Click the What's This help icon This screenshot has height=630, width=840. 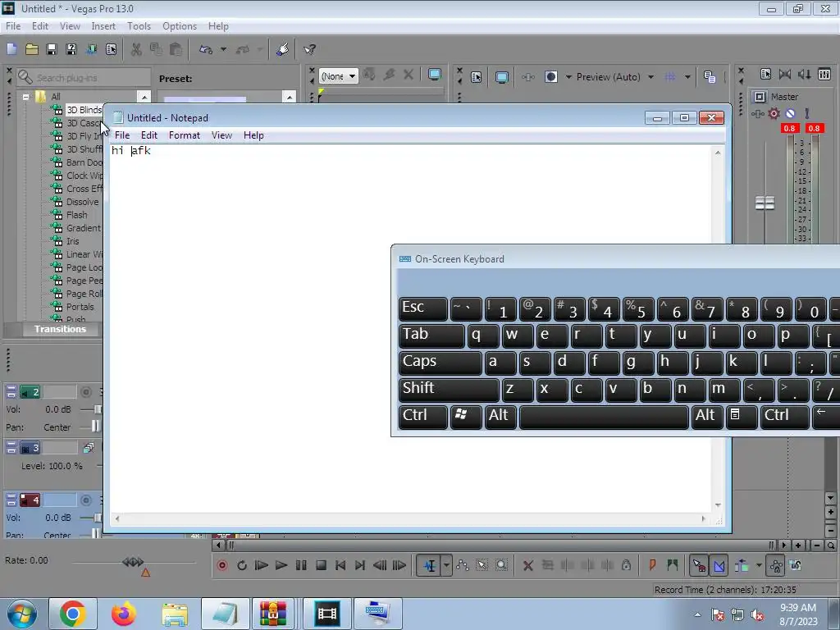309,49
